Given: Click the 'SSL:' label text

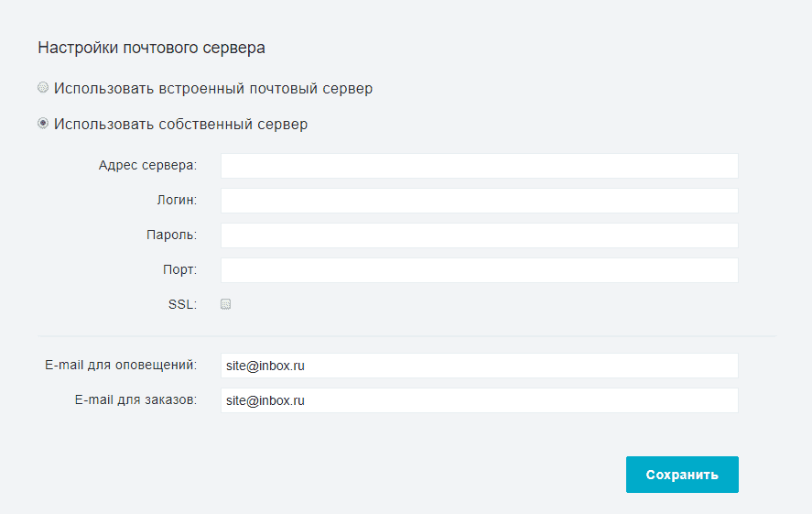Looking at the screenshot, I should coord(183,304).
